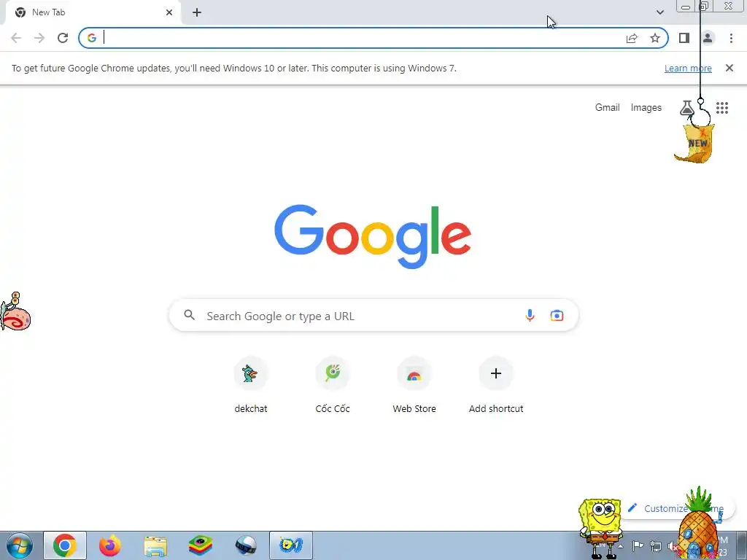
Task: Click the back navigation arrow
Action: (x=16, y=38)
